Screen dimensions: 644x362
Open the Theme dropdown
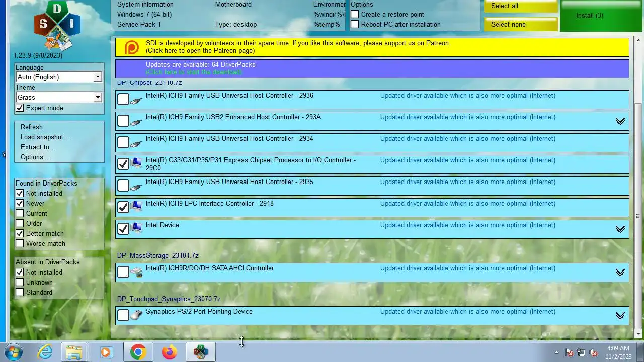[98, 97]
